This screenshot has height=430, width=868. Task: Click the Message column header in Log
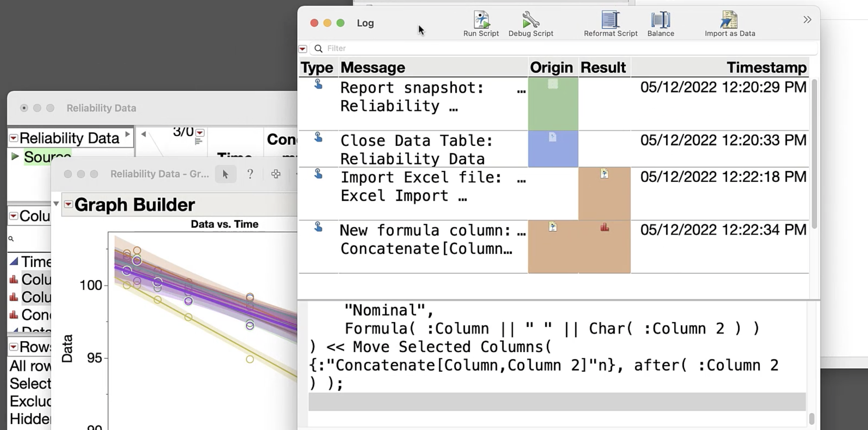point(373,68)
